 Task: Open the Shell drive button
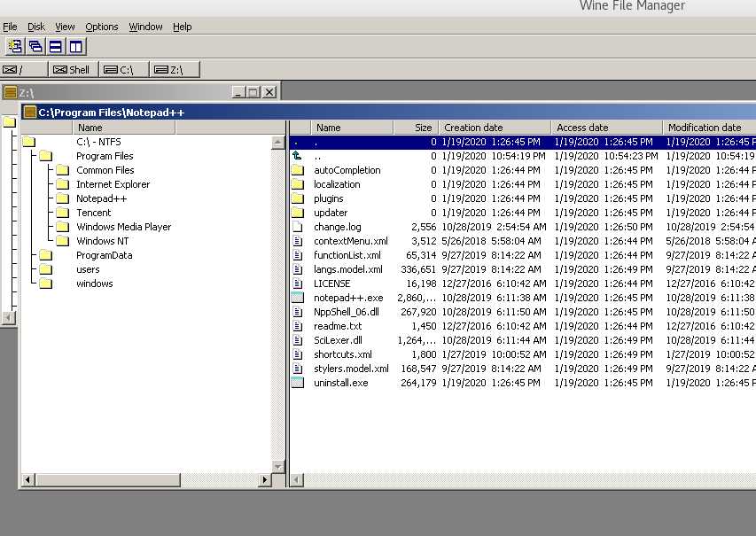pos(74,70)
